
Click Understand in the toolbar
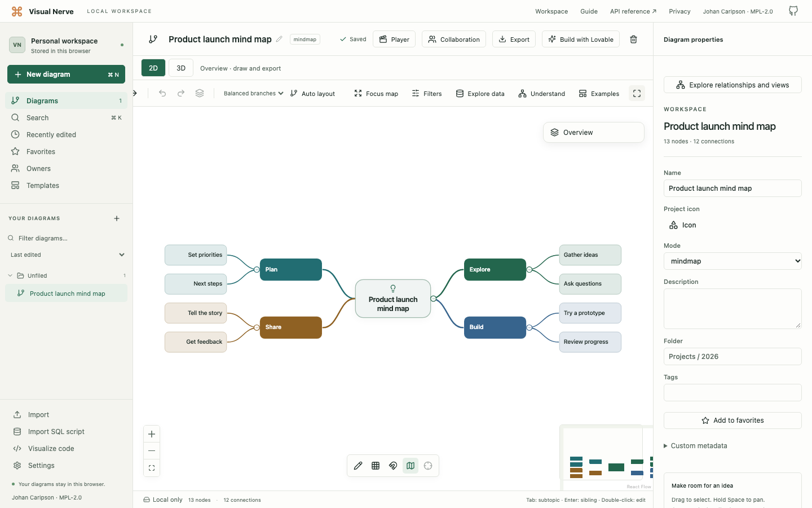pyautogui.click(x=542, y=94)
